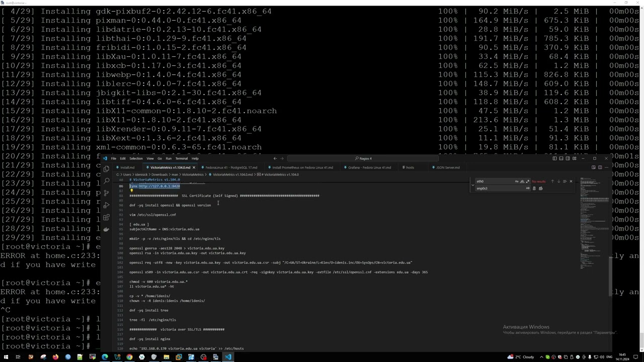This screenshot has width=644, height=362.
Task: Open Customize Layout icon in title bar
Action: point(574,158)
